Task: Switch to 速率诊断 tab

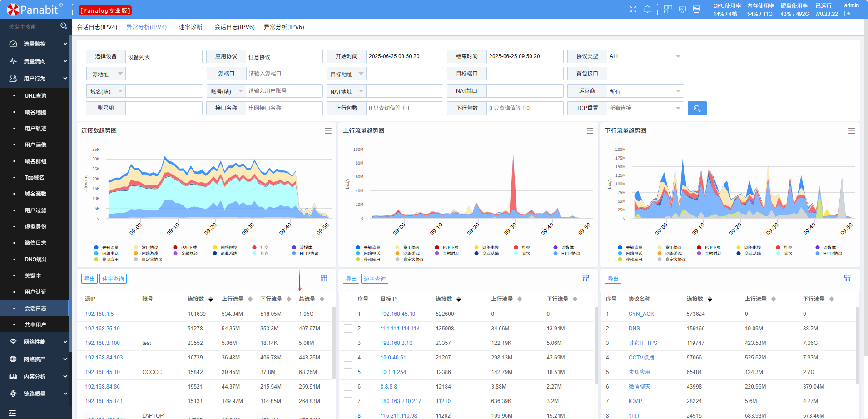Action: [x=190, y=27]
